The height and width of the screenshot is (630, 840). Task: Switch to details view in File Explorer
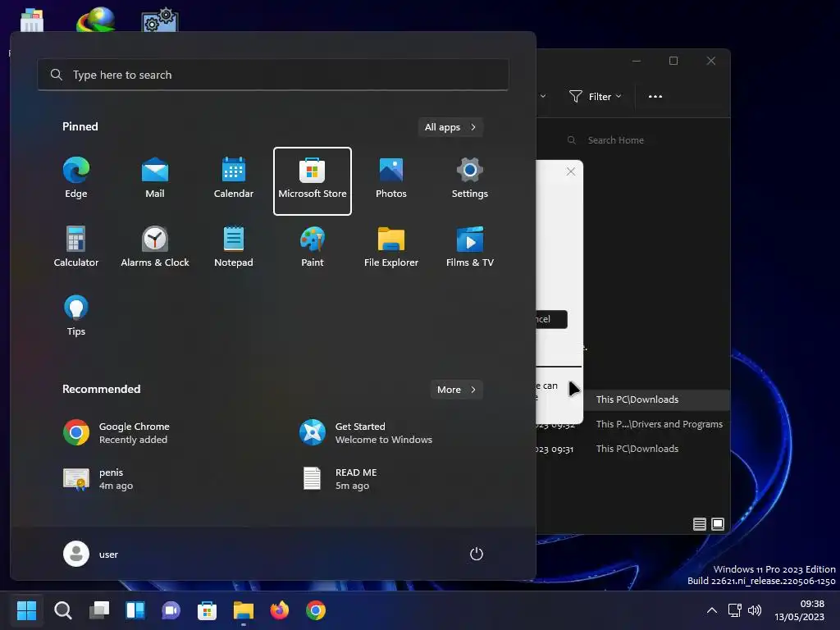(x=699, y=524)
